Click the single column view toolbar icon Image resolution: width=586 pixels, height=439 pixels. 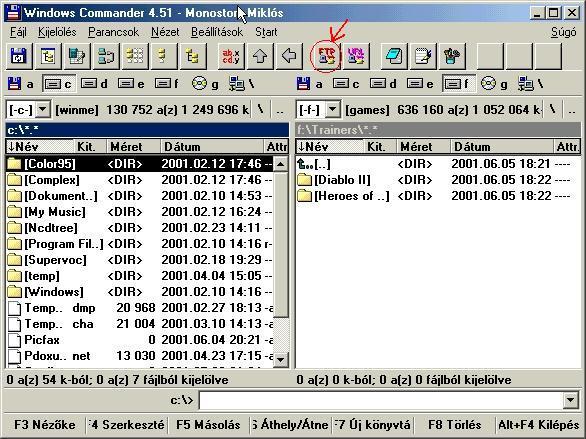(164, 56)
